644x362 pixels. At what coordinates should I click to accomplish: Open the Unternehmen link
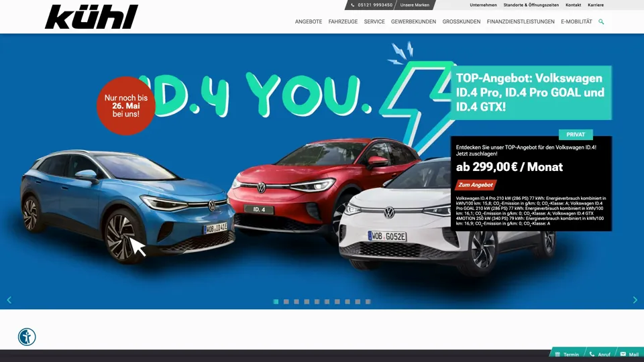pyautogui.click(x=483, y=5)
